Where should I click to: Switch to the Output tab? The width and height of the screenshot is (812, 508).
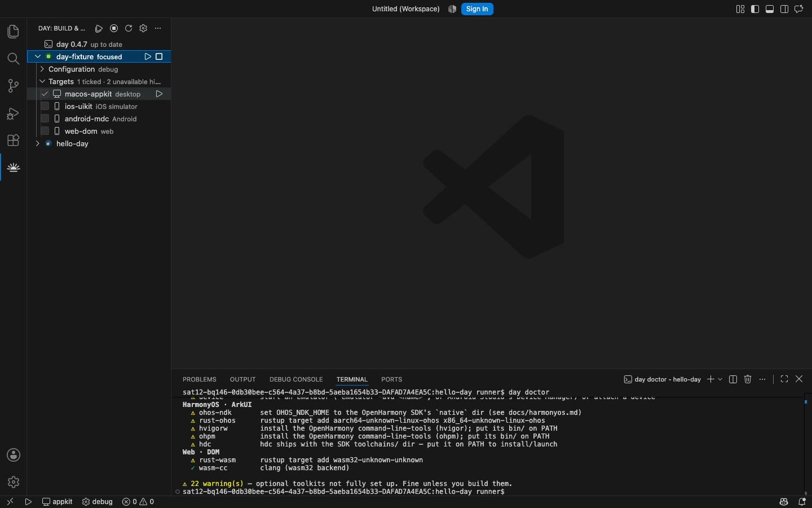(x=242, y=379)
